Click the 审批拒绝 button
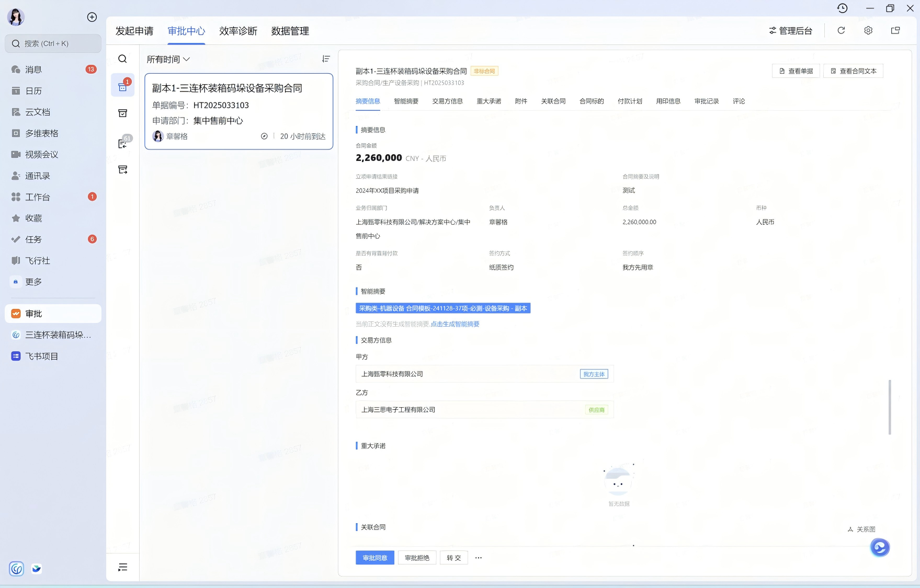The width and height of the screenshot is (920, 588). (x=417, y=558)
